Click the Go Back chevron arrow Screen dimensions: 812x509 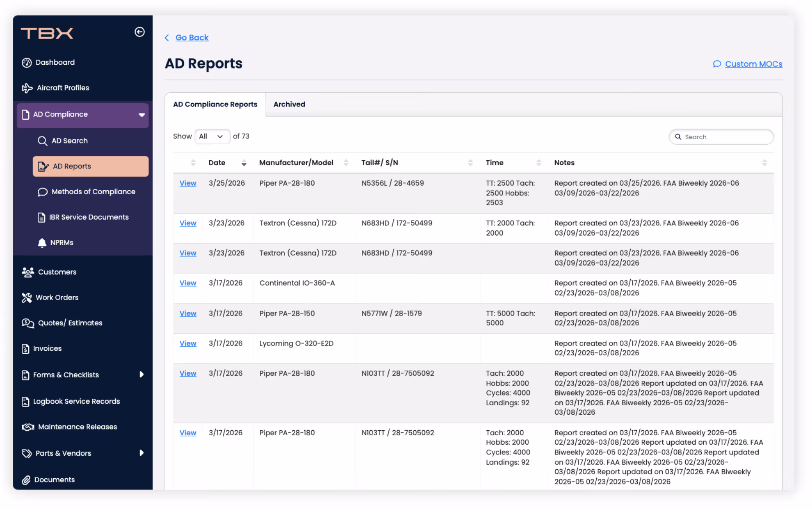[x=167, y=38]
